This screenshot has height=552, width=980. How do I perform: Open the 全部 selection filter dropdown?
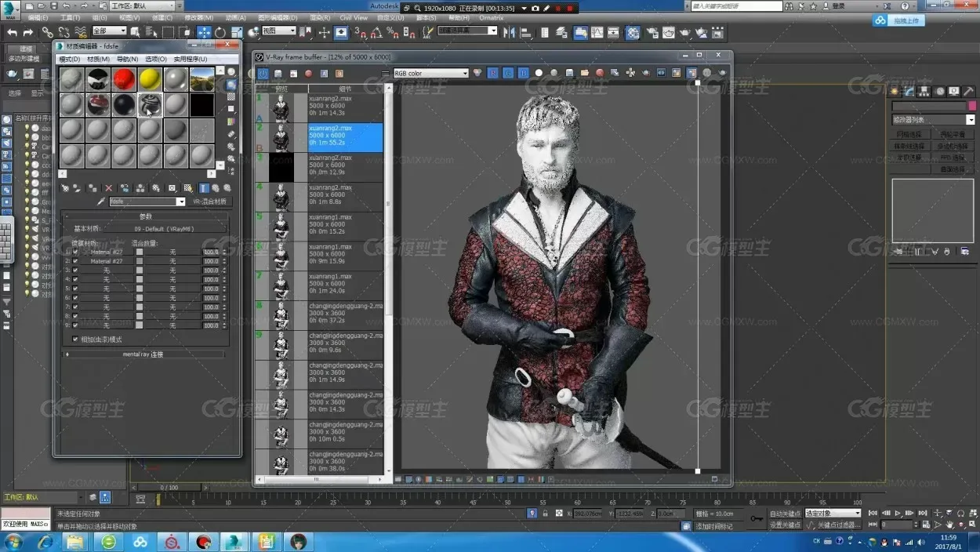(x=109, y=31)
